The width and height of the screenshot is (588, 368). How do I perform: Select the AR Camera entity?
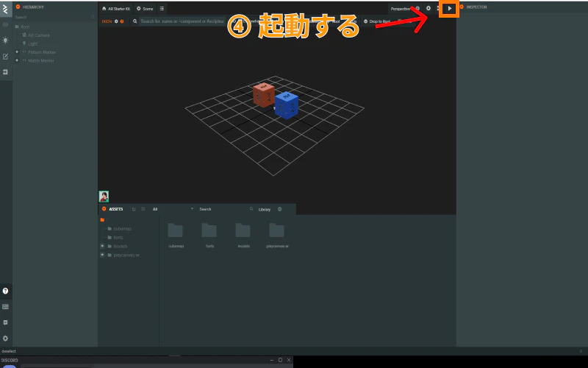click(39, 35)
